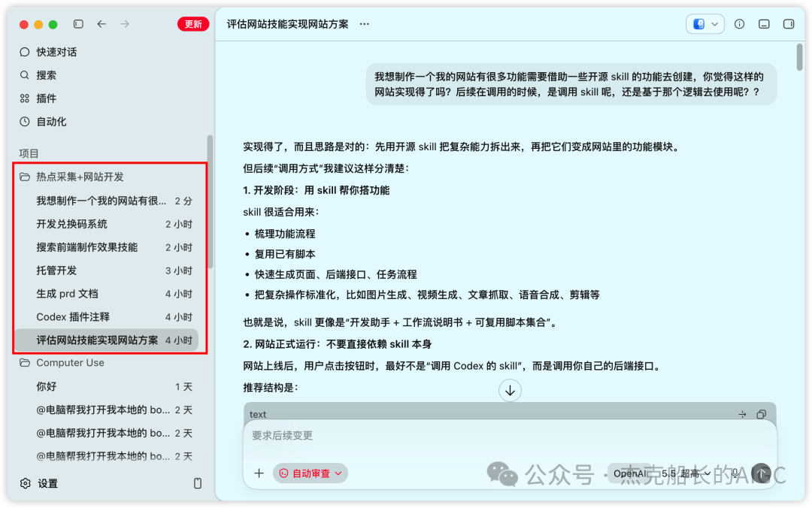Open the 搜索 search entry
812x508 pixels.
[x=46, y=75]
